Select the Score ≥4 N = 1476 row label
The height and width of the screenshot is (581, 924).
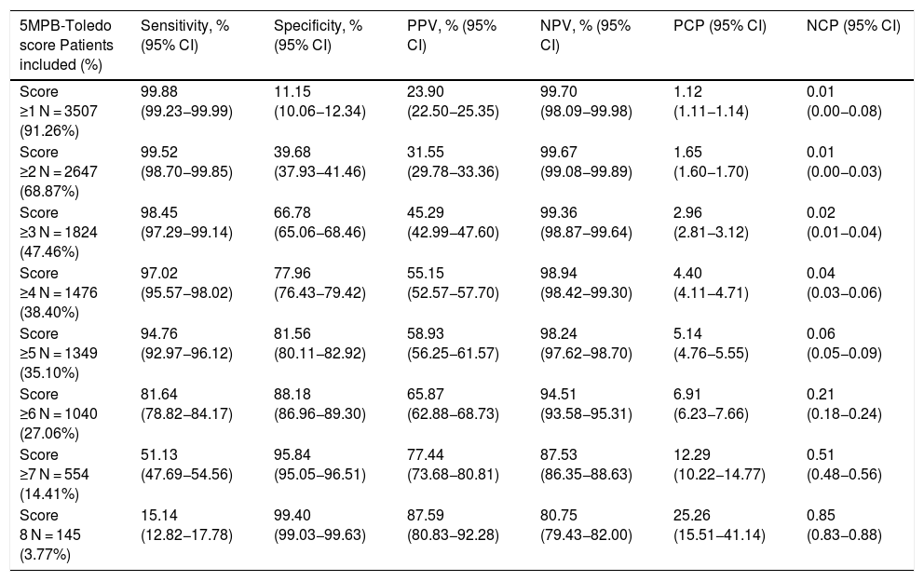61,290
